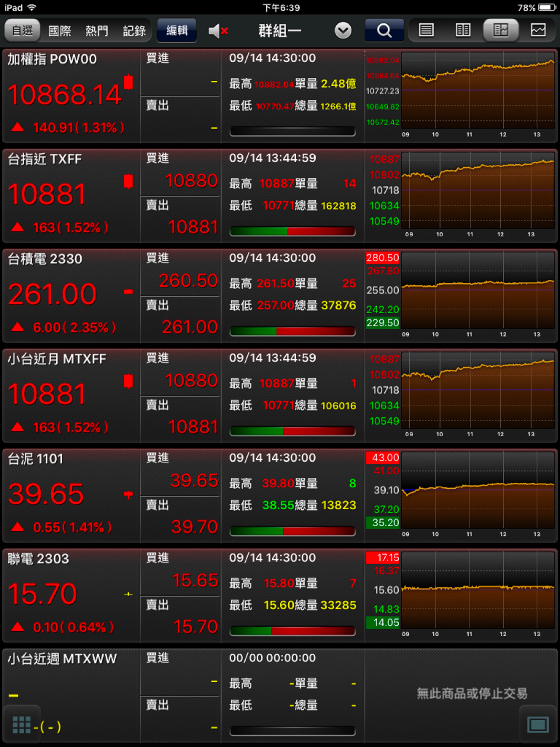Screen dimensions: 560x747
Task: Select the list-with-chart view icon
Action: pyautogui.click(x=501, y=30)
